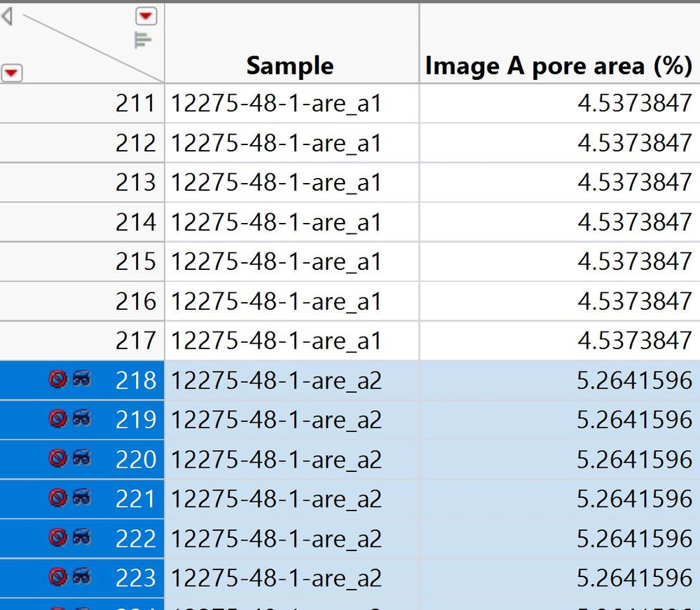Select the Image A pore area (%) column header
The width and height of the screenshot is (700, 610).
point(560,43)
